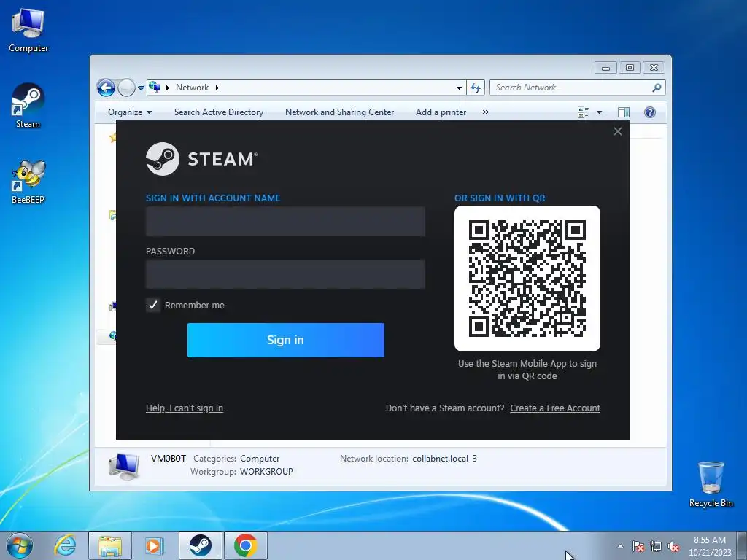
Task: Click the Network icon in the address bar
Action: tap(155, 87)
